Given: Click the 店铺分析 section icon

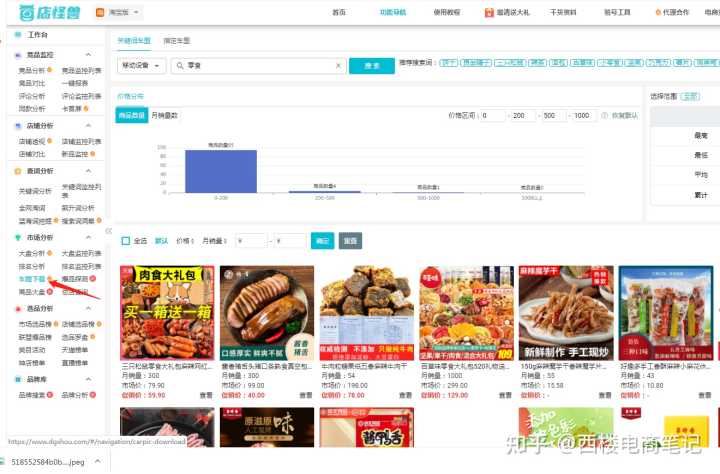Looking at the screenshot, I should (x=17, y=126).
